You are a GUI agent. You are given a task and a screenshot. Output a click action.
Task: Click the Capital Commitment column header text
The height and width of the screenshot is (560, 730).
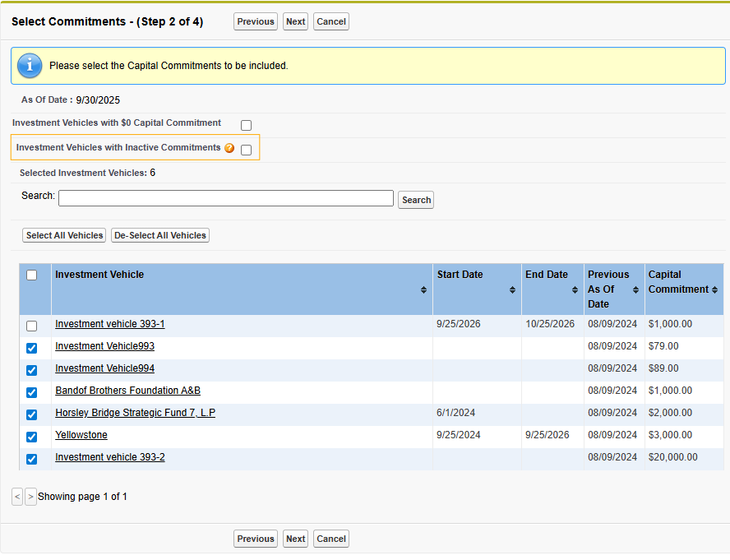679,282
